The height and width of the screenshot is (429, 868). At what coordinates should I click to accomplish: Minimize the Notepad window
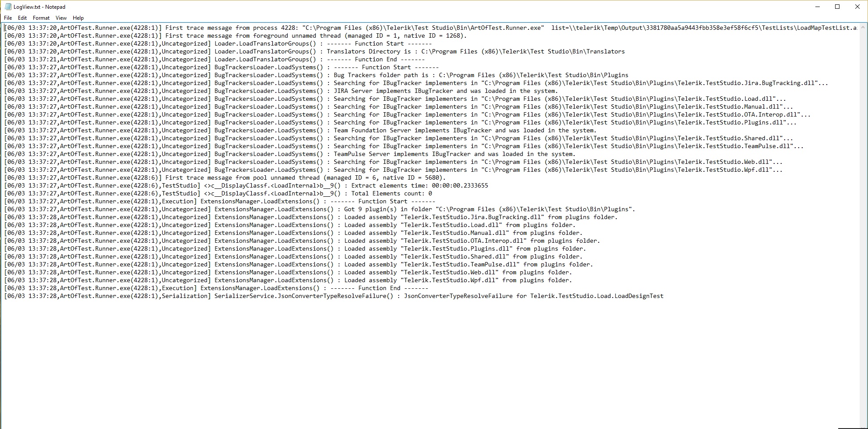817,7
